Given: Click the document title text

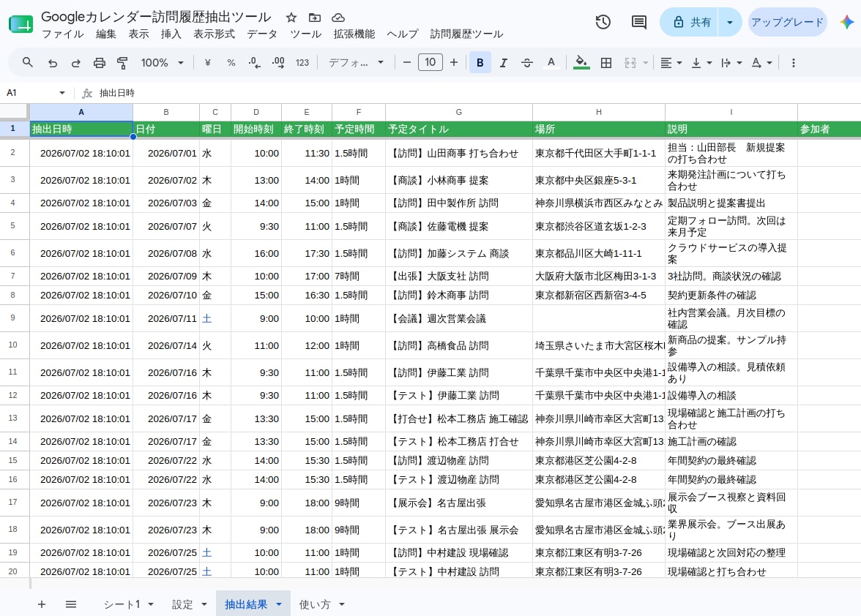Looking at the screenshot, I should (x=156, y=17).
